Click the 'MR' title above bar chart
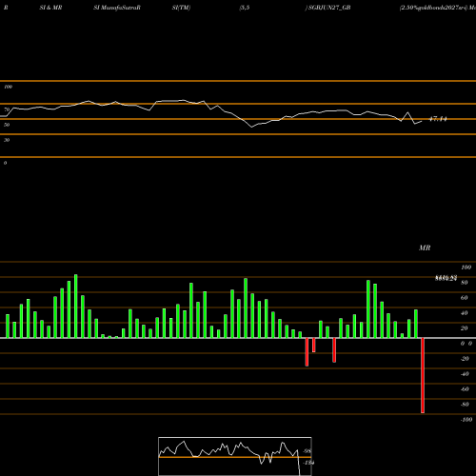476x476 pixels. (425, 248)
